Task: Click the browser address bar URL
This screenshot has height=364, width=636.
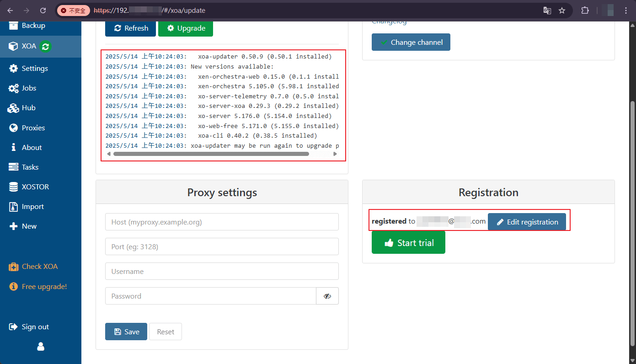Action: pos(150,10)
